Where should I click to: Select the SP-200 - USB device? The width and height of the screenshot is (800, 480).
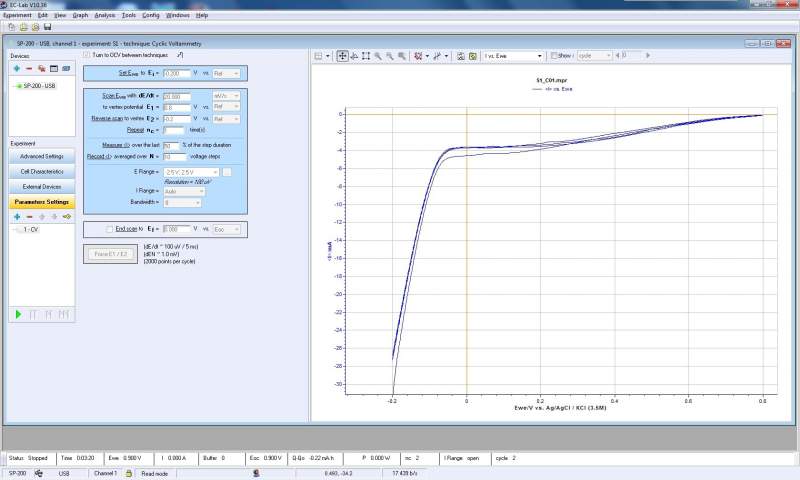[x=40, y=86]
